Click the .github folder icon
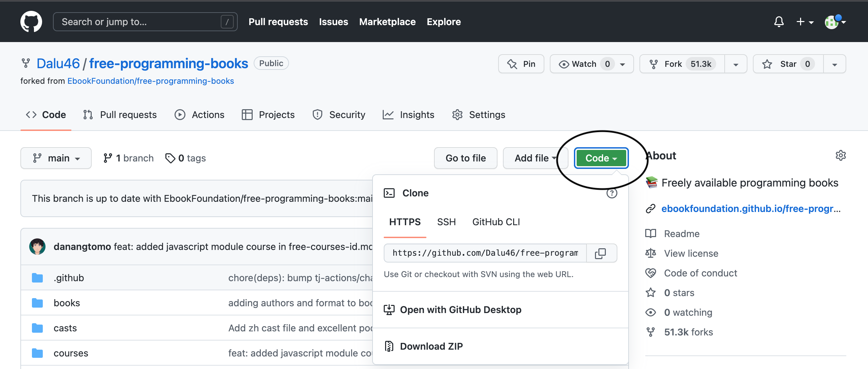The image size is (868, 369). pyautogui.click(x=37, y=278)
